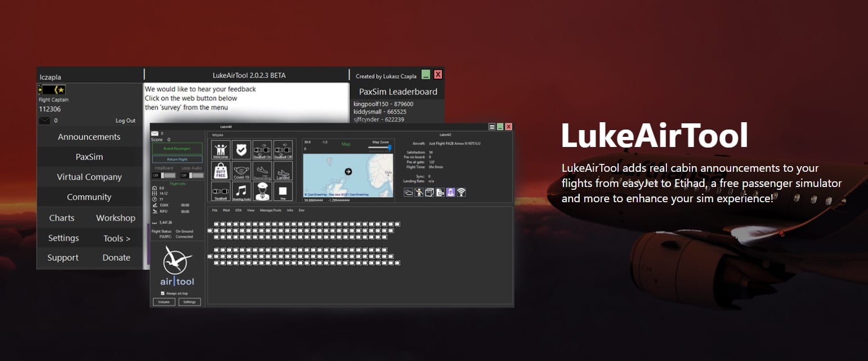The width and height of the screenshot is (868, 361).
Task: Click the captain pilot announcement icon
Action: click(262, 191)
